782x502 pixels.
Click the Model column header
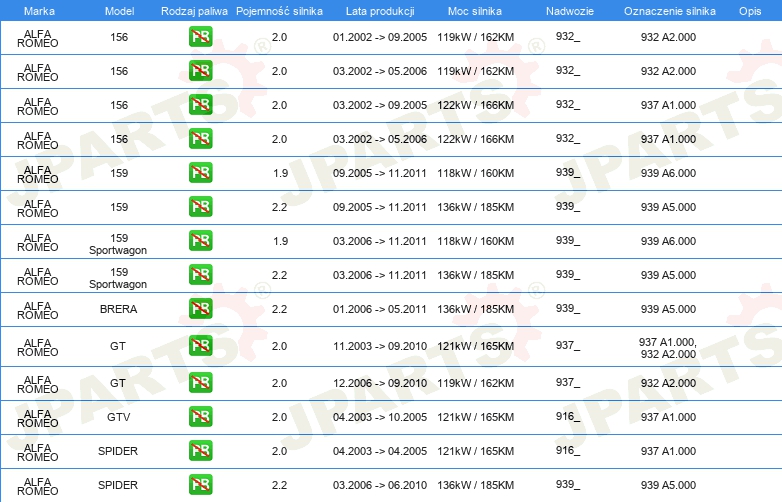click(x=119, y=11)
